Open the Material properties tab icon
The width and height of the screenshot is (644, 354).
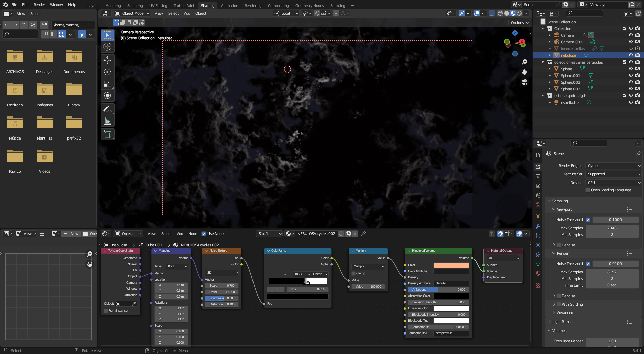pos(538,273)
